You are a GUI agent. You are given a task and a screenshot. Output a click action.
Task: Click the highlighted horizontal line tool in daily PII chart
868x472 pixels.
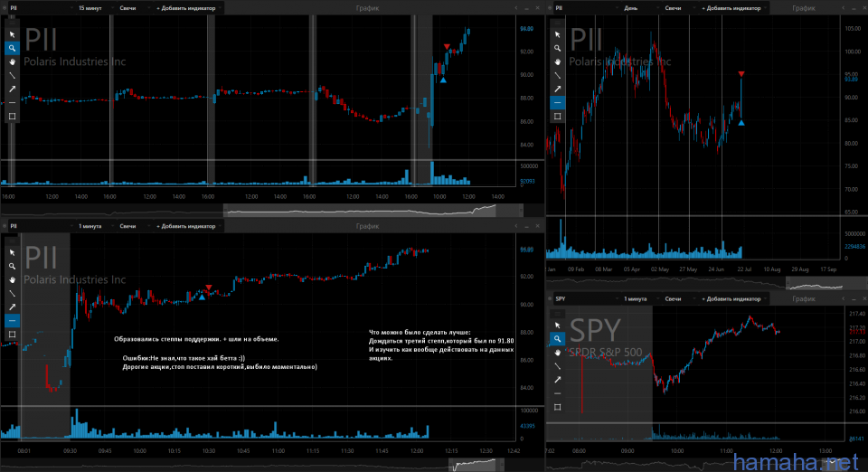tap(558, 102)
